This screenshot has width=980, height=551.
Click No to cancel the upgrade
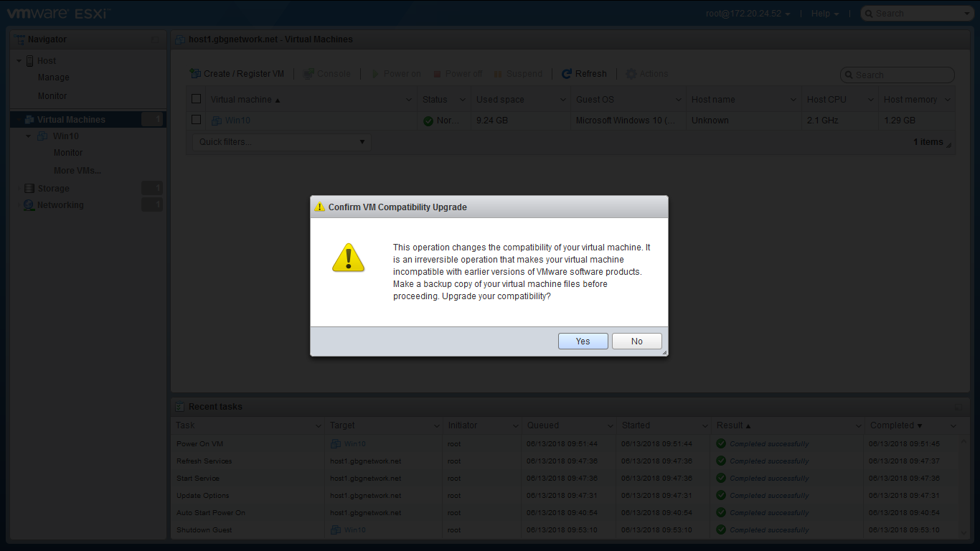pyautogui.click(x=636, y=342)
